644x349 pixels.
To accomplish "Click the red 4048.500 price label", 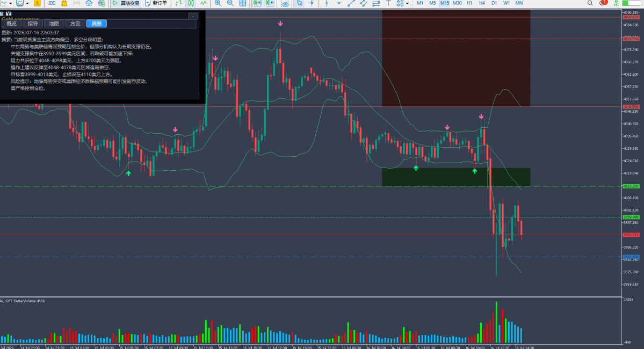I will [631, 107].
